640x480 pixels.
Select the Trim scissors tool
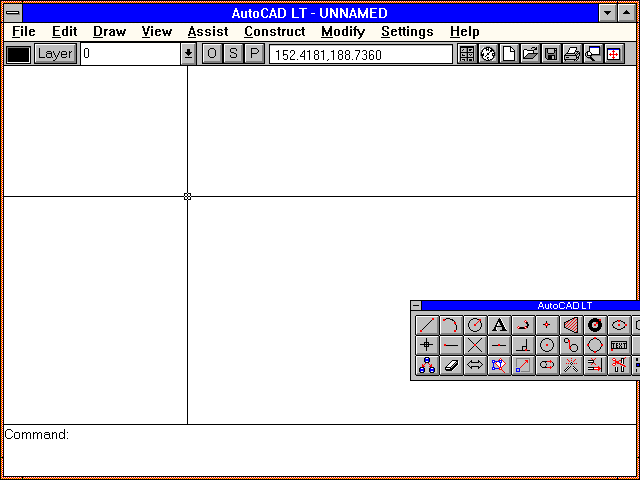(619, 365)
